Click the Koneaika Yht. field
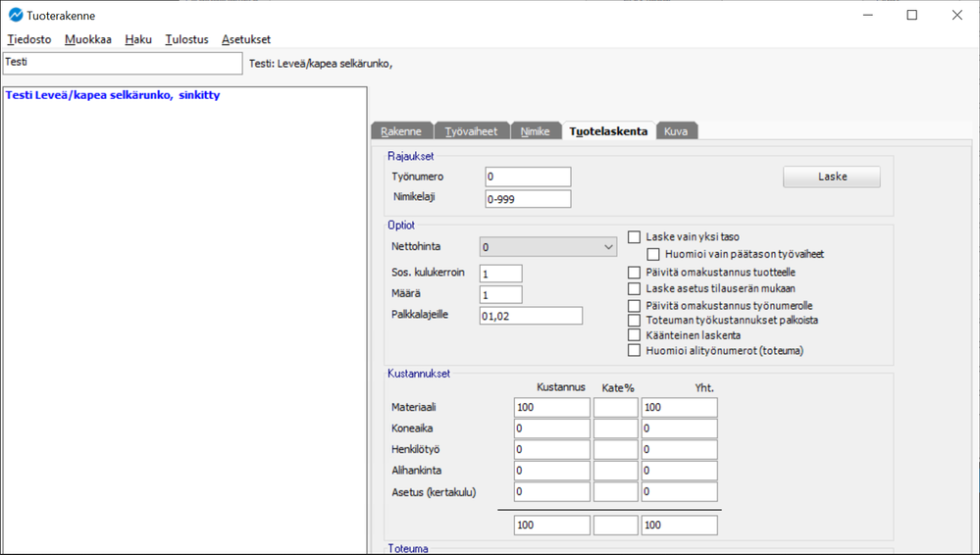The image size is (980, 555). (x=680, y=429)
